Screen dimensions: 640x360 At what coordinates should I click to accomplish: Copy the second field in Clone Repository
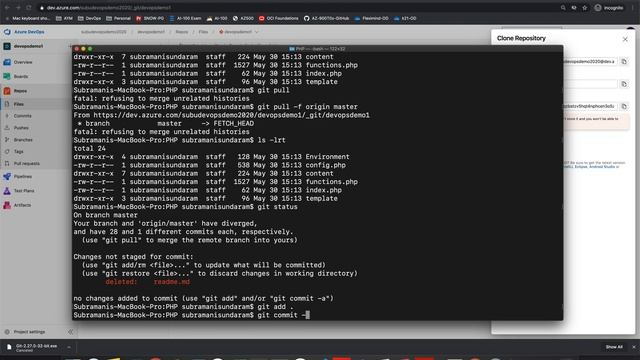tap(624, 84)
